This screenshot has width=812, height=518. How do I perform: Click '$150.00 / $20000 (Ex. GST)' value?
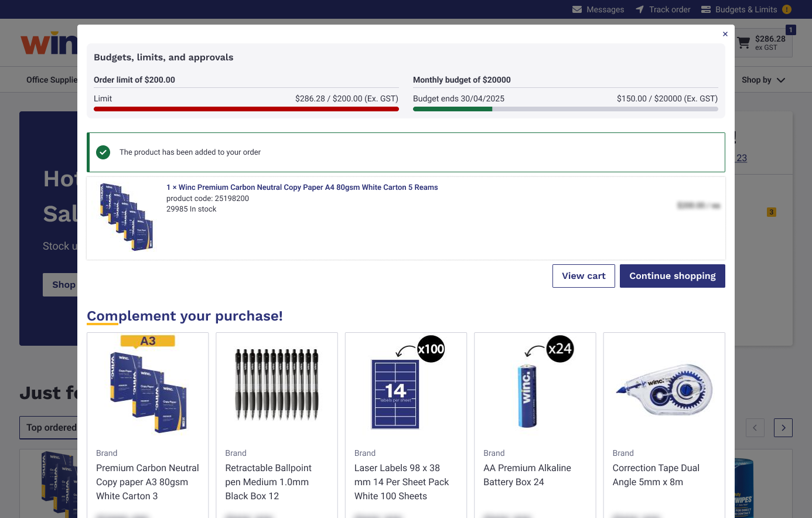[x=667, y=98]
